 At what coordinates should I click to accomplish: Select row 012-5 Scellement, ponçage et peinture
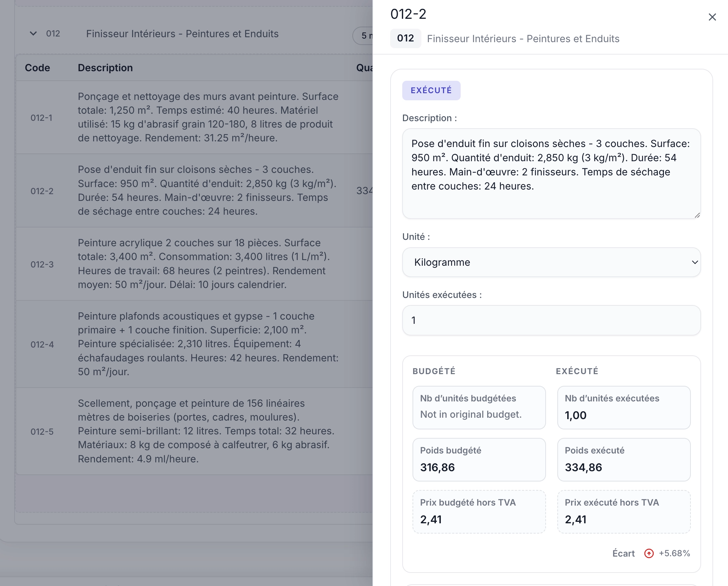click(205, 431)
